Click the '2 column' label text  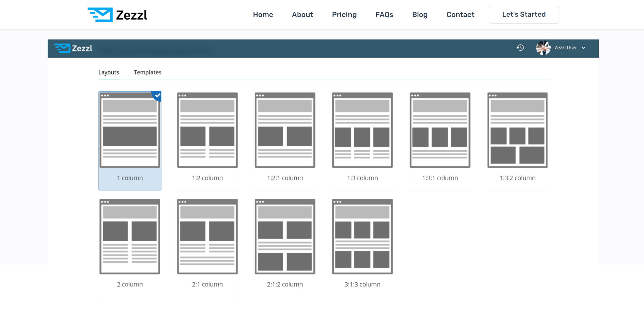coord(130,284)
